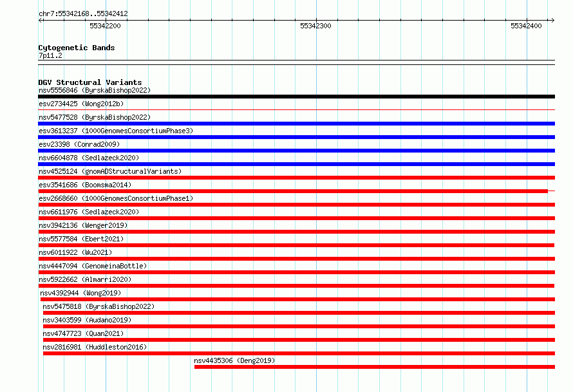Select the red nsv4392944 variant bar
This screenshot has height=392, width=573.
297,299
